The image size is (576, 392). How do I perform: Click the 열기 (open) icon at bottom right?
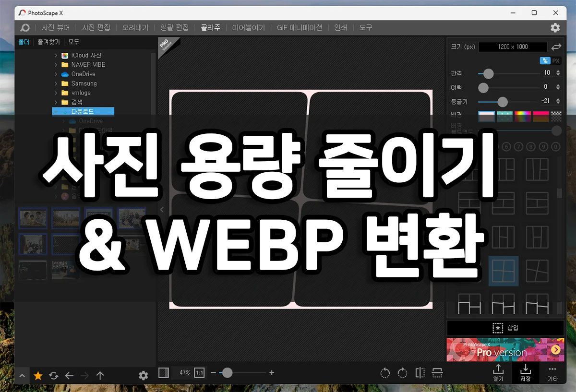pyautogui.click(x=498, y=372)
